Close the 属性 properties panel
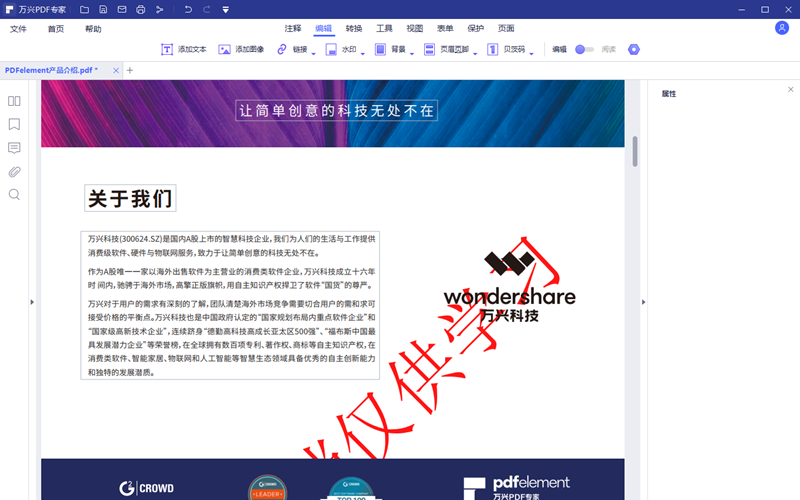Screen dimensions: 800x500 pos(790,90)
